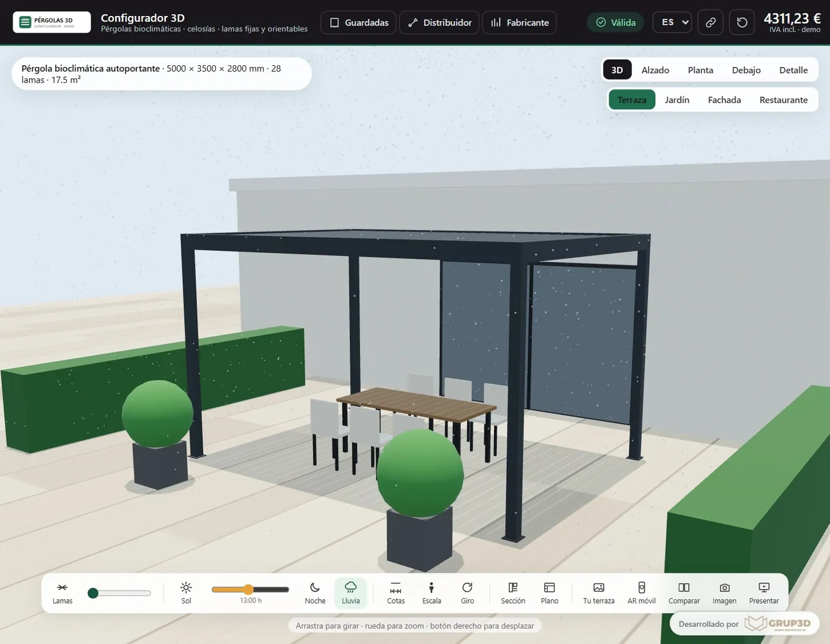Adjust the sun time slider

[x=250, y=589]
